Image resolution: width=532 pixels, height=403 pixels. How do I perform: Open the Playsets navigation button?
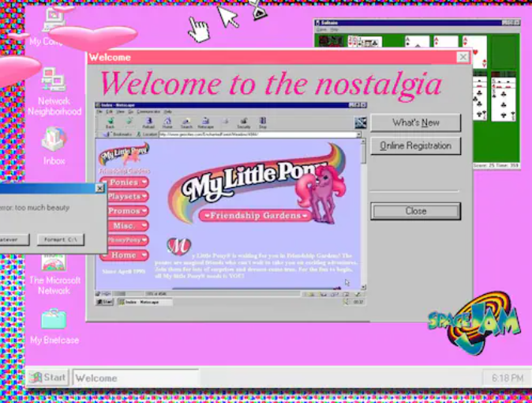pos(124,196)
